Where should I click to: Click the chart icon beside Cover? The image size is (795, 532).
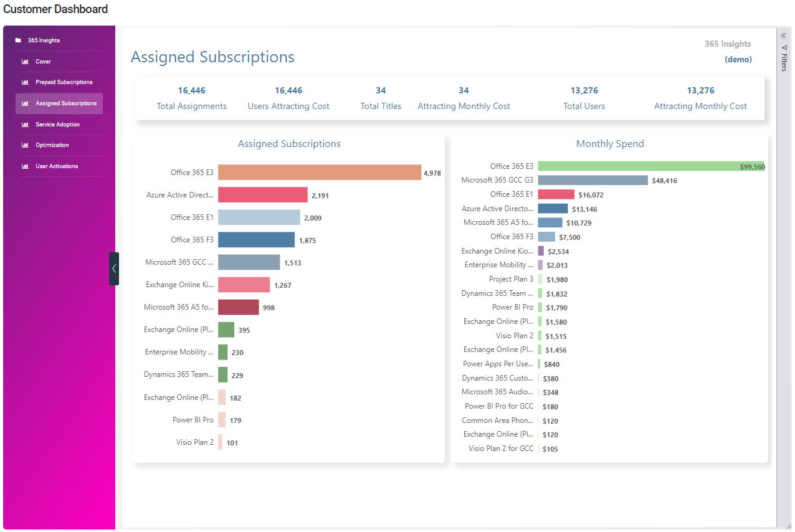tap(26, 62)
